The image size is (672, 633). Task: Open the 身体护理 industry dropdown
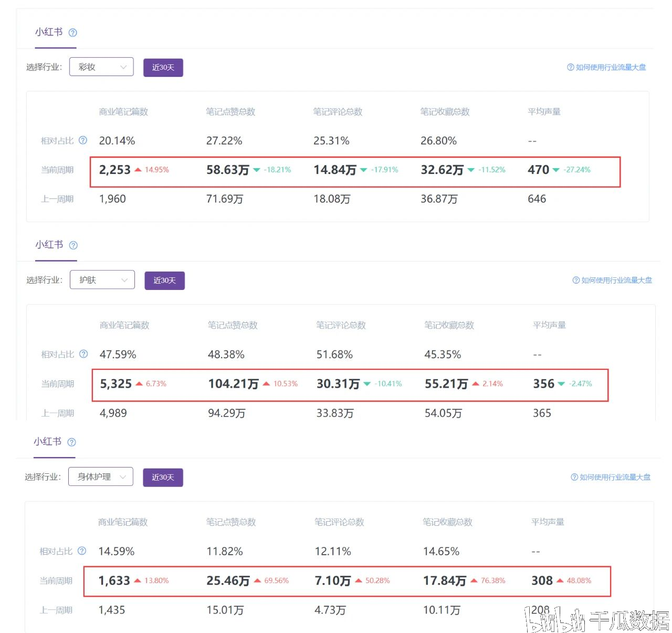tap(100, 477)
